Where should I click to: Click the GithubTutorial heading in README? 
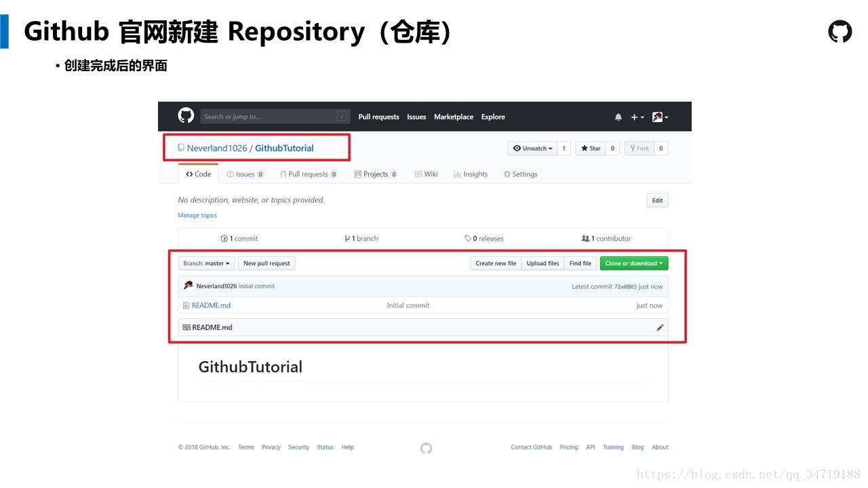pos(250,367)
